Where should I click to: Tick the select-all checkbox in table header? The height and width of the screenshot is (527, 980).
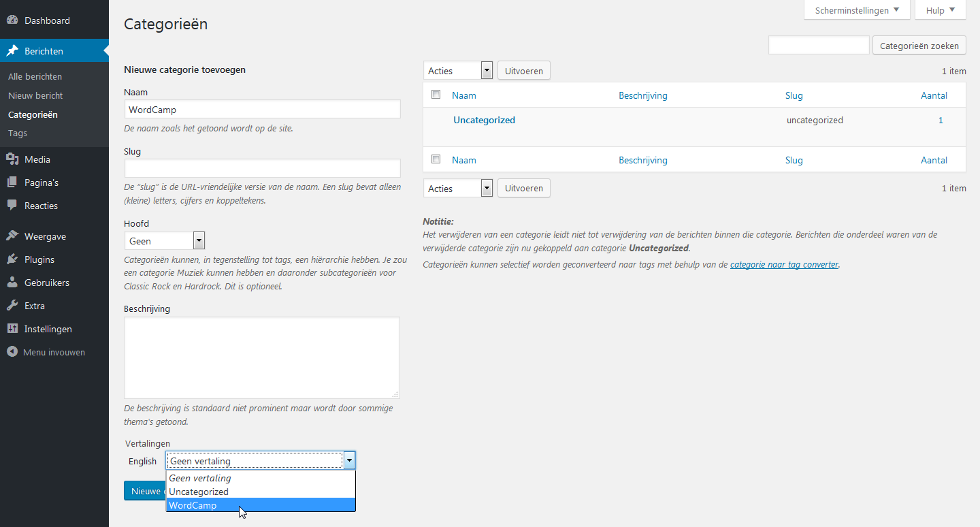click(x=436, y=95)
